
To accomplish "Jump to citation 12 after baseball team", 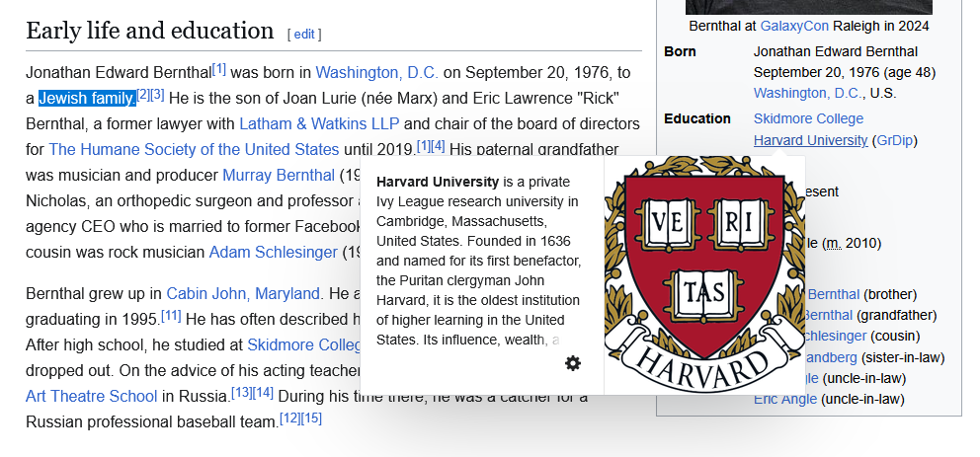I will tap(290, 418).
